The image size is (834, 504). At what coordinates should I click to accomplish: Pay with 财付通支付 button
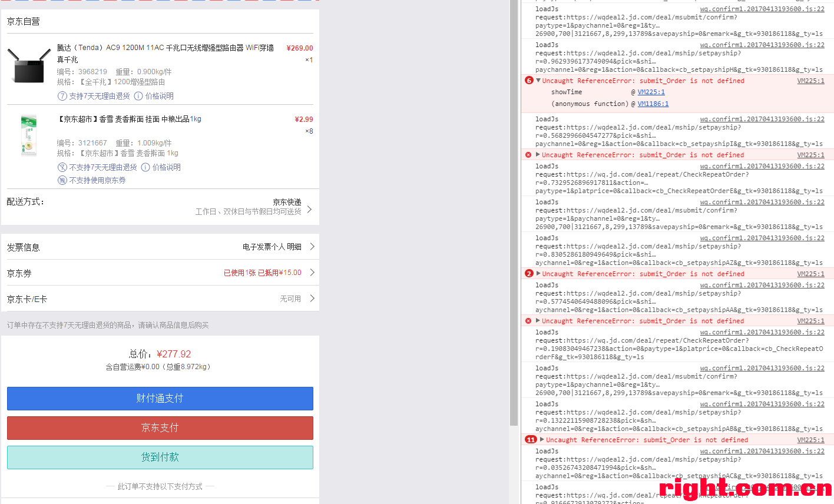160,399
